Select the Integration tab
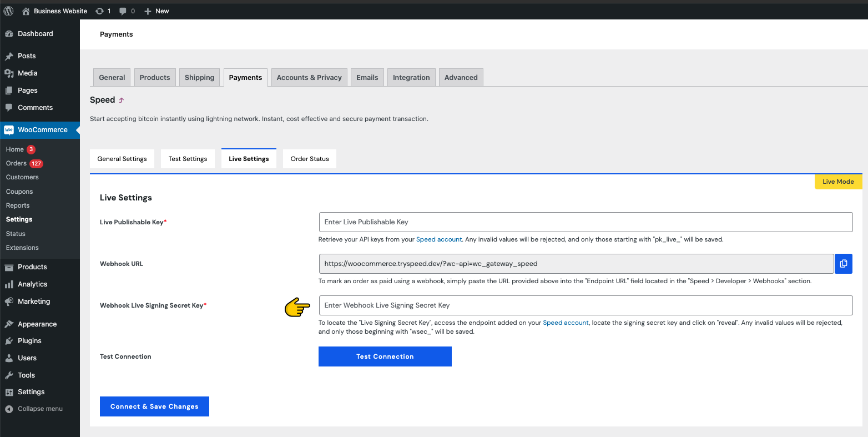Screen dimensions: 868x437 411,78
